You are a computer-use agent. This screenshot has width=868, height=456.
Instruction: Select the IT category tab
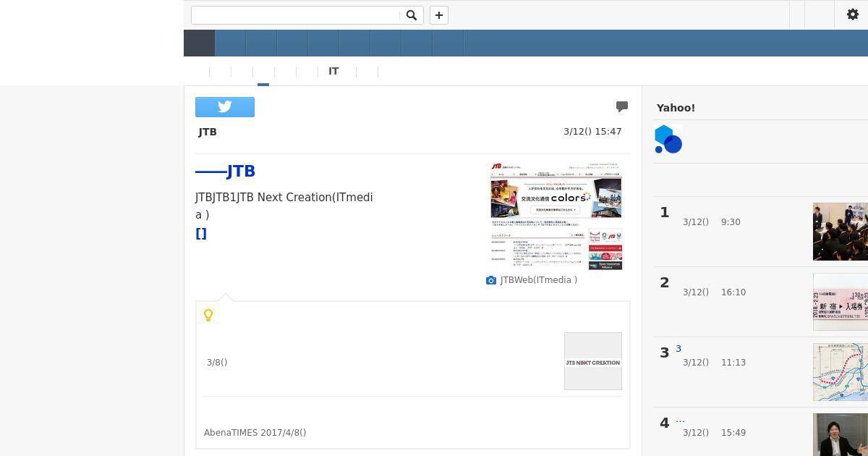click(333, 71)
